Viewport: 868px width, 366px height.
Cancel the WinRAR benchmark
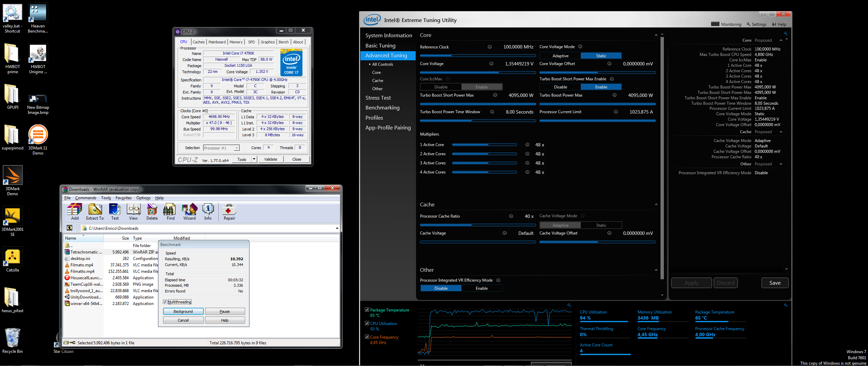pos(183,320)
